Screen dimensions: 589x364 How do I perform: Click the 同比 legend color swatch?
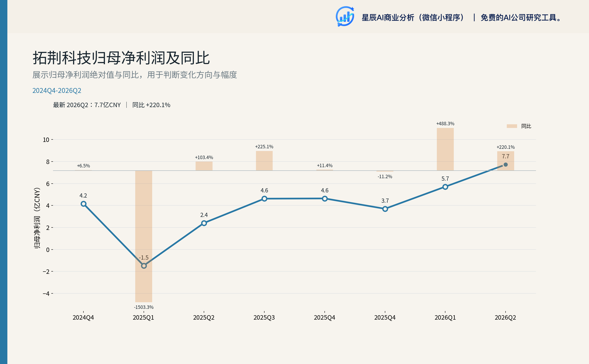(x=512, y=126)
